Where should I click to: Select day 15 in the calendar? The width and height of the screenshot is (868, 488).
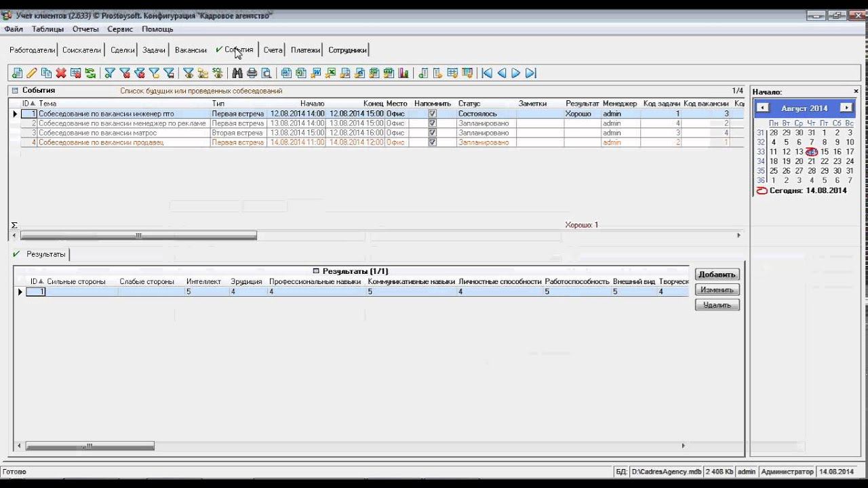pyautogui.click(x=825, y=152)
